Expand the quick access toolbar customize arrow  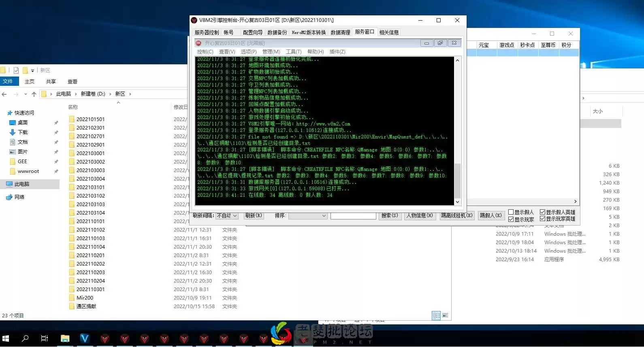click(32, 70)
